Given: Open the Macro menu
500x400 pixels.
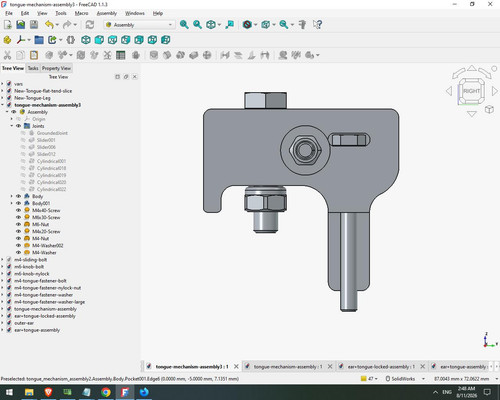Looking at the screenshot, I should (81, 13).
